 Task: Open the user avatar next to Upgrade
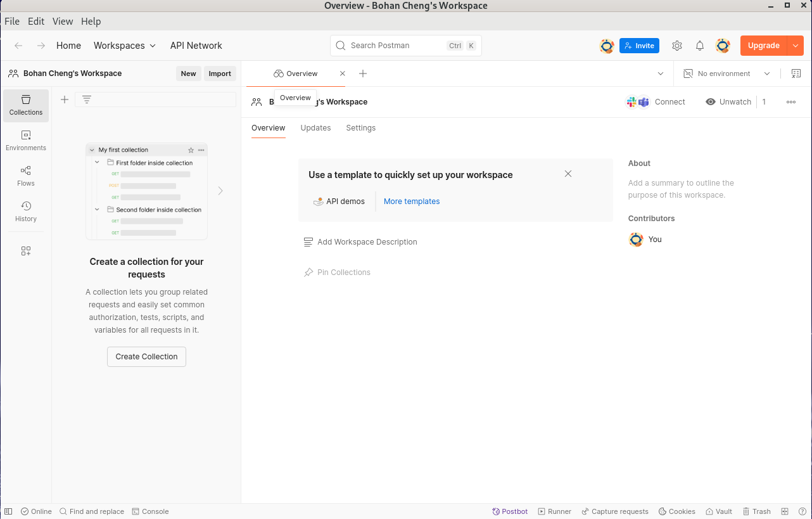[723, 46]
